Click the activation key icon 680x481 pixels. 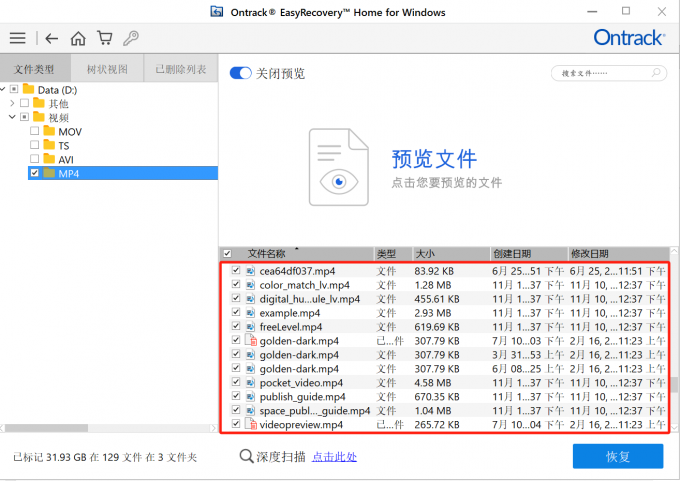coord(130,39)
